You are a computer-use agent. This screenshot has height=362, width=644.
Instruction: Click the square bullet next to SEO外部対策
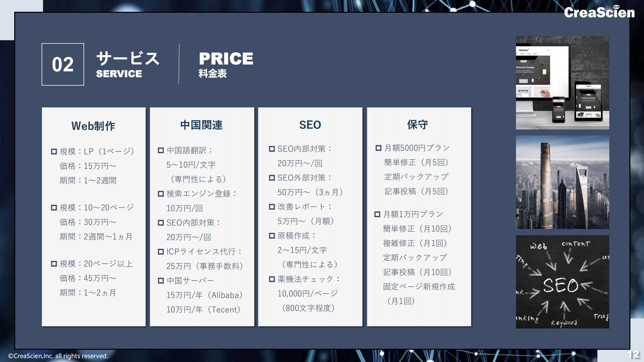[272, 178]
